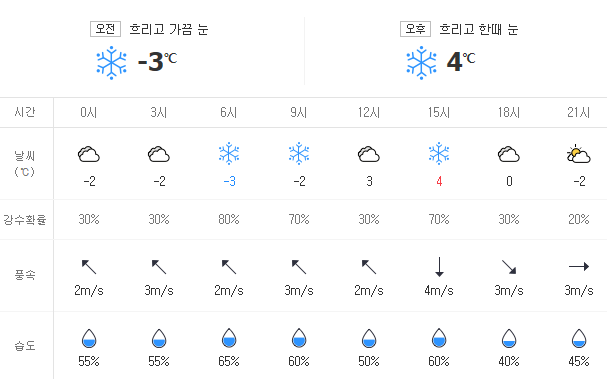This screenshot has width=607, height=379.
Task: Click the morning forecast snowflake icon
Action: [111, 63]
